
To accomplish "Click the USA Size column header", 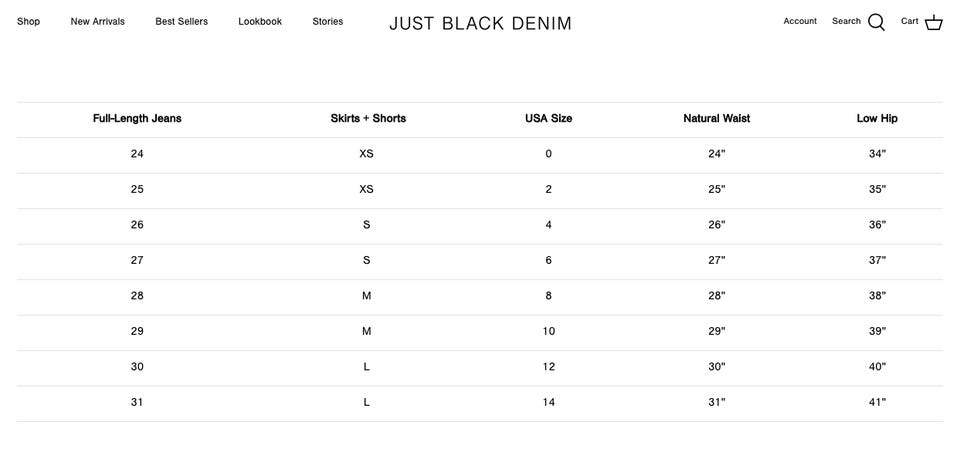I will click(549, 118).
